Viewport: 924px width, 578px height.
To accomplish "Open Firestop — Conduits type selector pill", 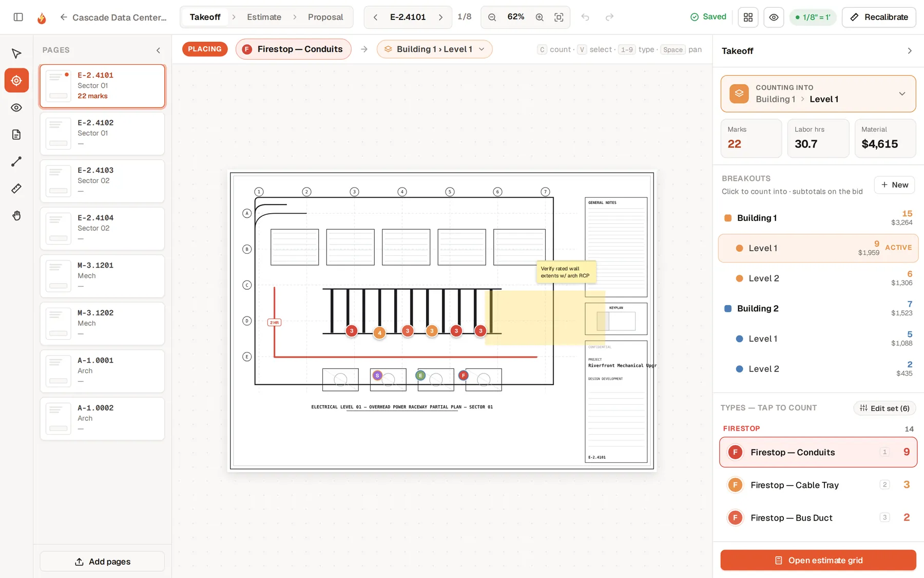I will click(x=293, y=49).
